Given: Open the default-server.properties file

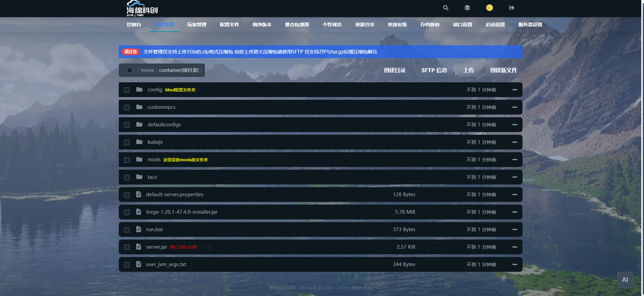Looking at the screenshot, I should tap(175, 195).
